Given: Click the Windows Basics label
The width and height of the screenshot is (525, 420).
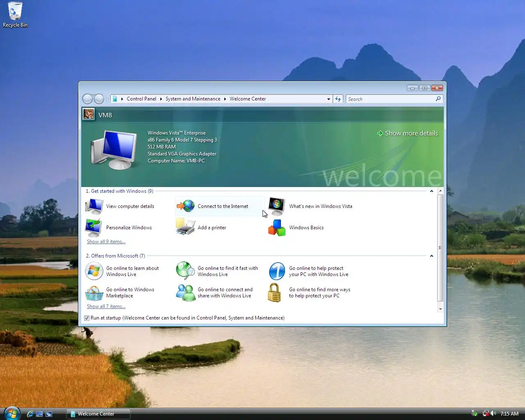Looking at the screenshot, I should pyautogui.click(x=306, y=228).
